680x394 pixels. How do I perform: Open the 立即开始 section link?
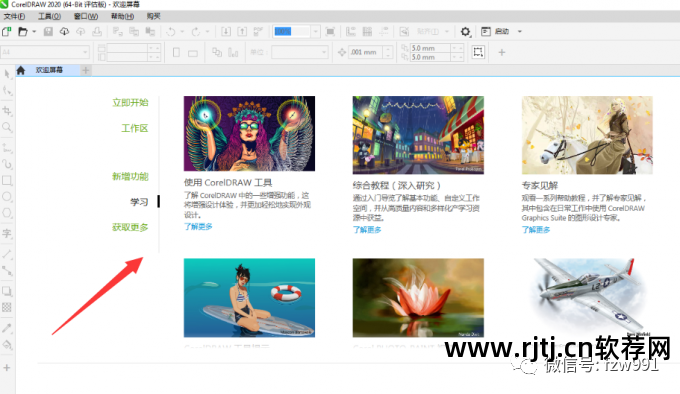click(130, 103)
